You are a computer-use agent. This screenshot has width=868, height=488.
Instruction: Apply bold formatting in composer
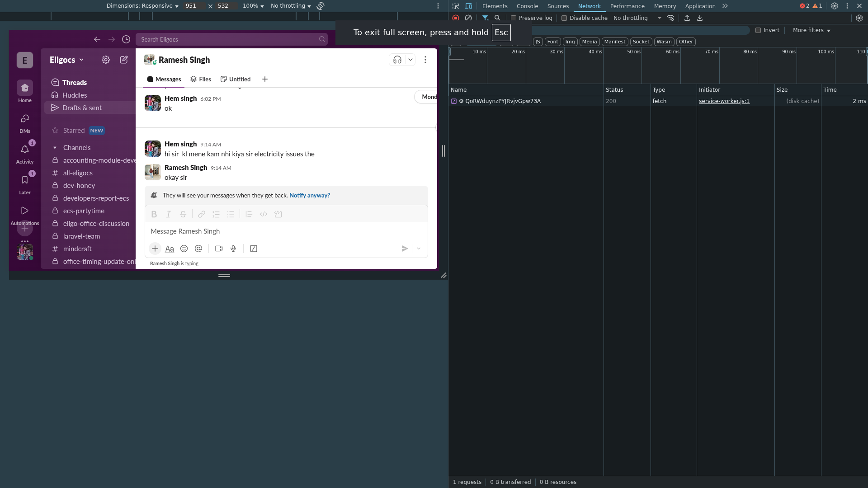point(154,214)
